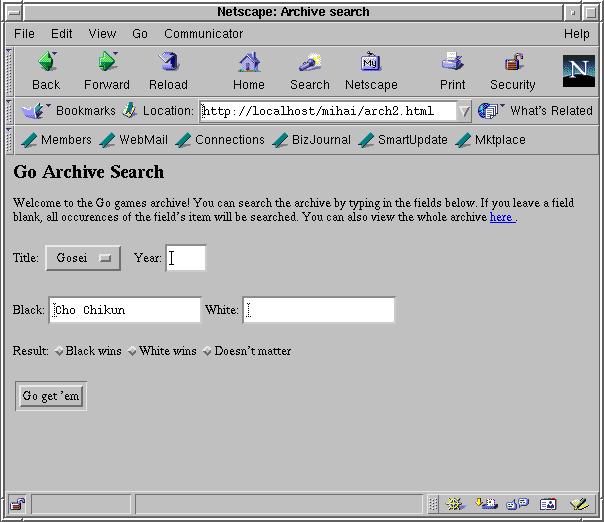Go to the Home page icon
This screenshot has width=604, height=522.
(x=249, y=64)
